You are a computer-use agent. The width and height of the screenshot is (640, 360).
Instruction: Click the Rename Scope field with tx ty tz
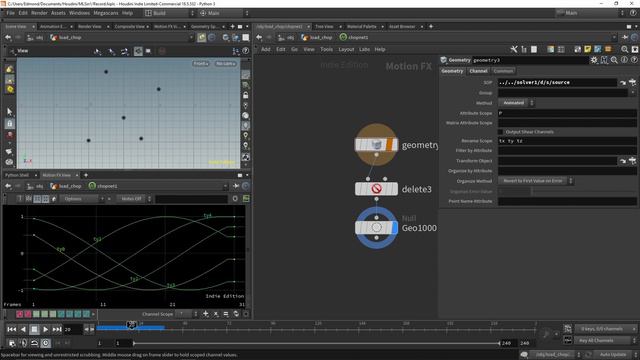click(567, 141)
